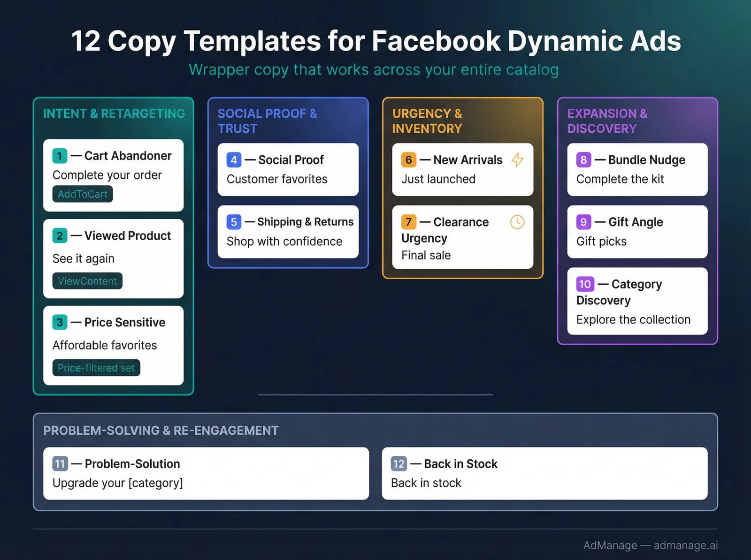The image size is (751, 560).
Task: Click the Price-filtered set tag
Action: [96, 368]
